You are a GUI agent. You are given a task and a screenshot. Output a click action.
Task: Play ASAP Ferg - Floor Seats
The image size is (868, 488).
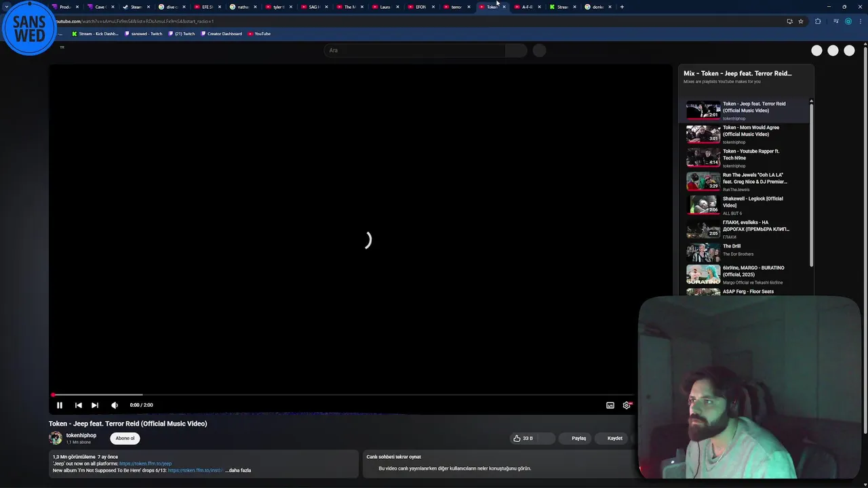tap(745, 292)
